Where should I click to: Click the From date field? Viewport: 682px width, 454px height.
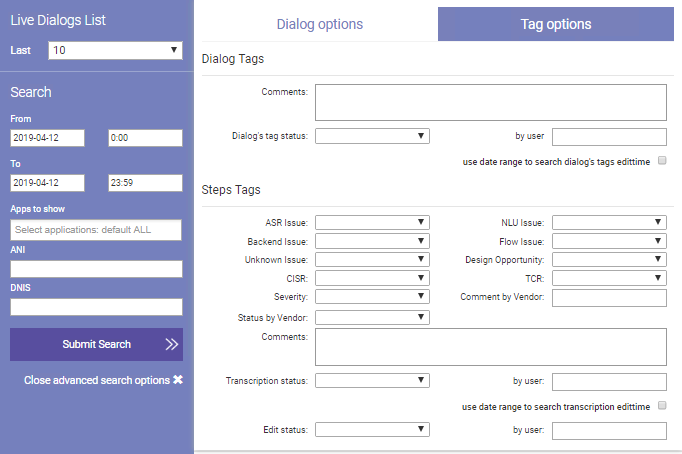tap(47, 138)
